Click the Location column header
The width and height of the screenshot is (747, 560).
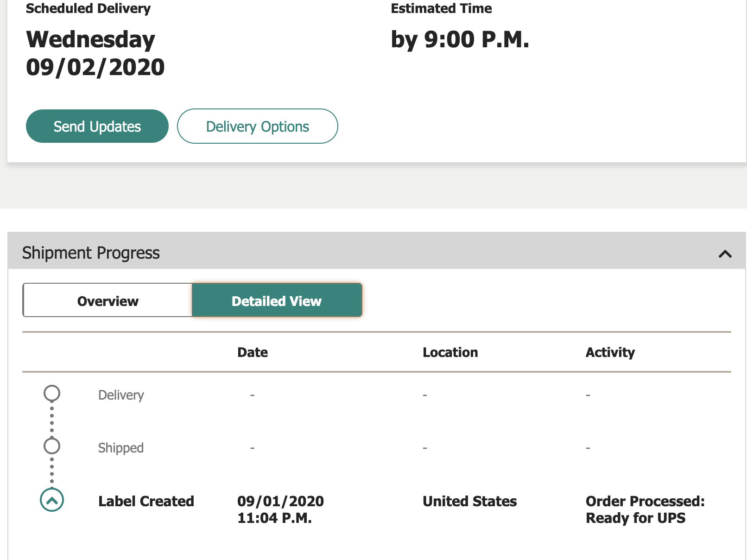[450, 352]
